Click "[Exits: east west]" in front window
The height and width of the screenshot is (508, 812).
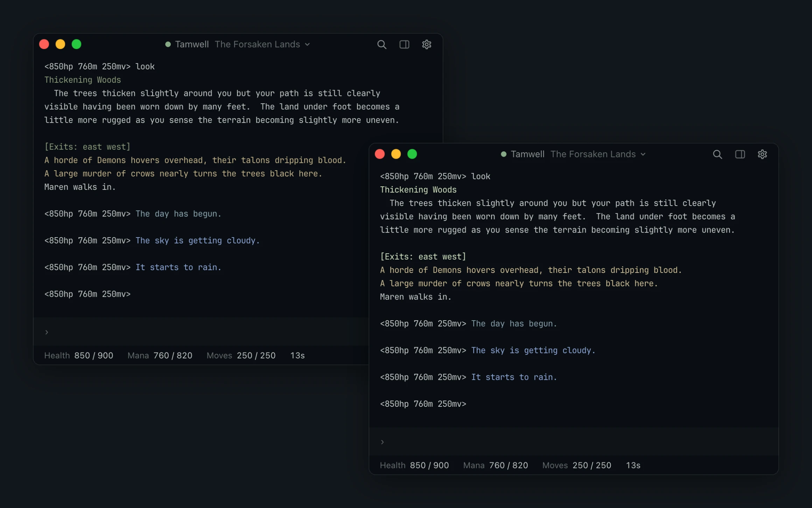(x=423, y=256)
